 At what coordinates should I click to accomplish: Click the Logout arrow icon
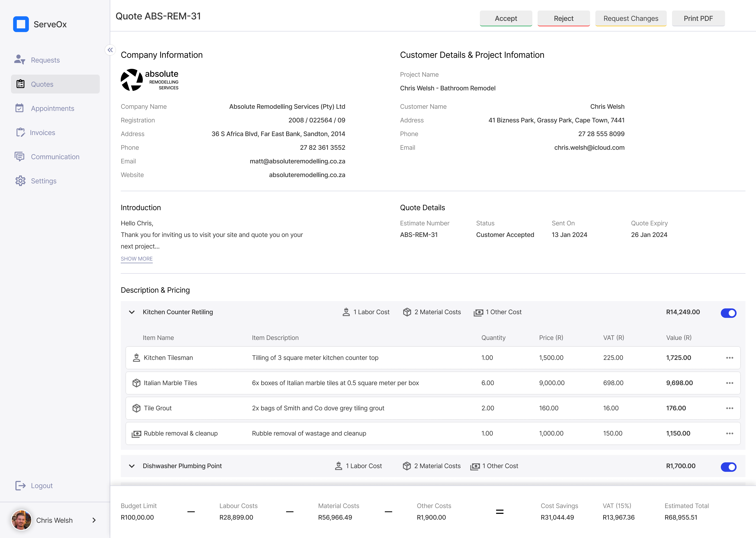(x=20, y=485)
